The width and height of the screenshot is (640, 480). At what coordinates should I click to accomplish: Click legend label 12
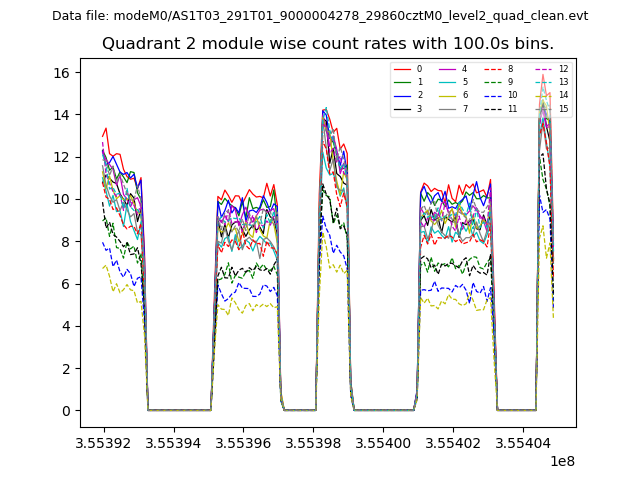point(563,69)
